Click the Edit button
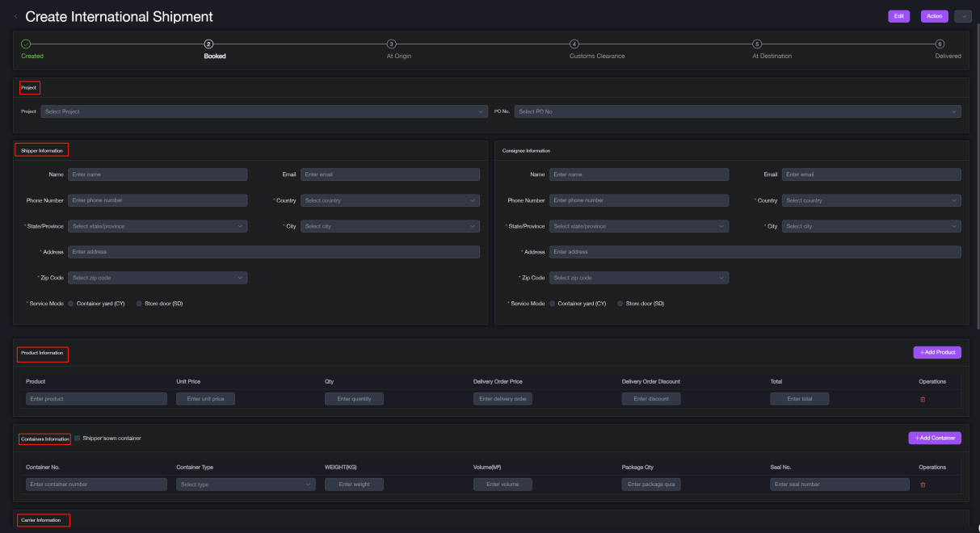The image size is (980, 533). [898, 16]
